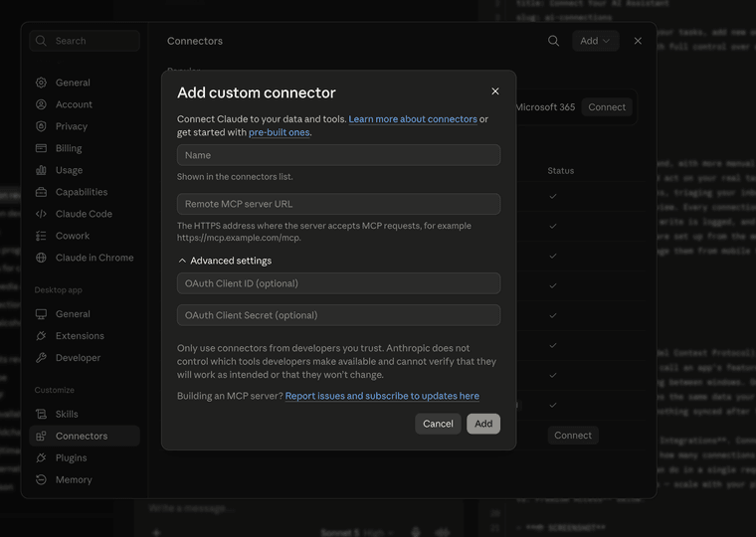The image size is (756, 537).
Task: Go to Skills under Customize
Action: pos(85,414)
